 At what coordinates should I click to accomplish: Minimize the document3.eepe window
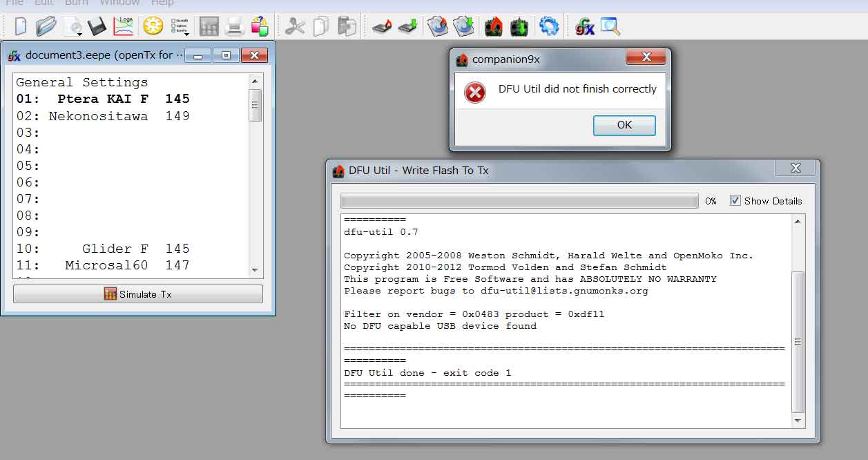coord(198,55)
